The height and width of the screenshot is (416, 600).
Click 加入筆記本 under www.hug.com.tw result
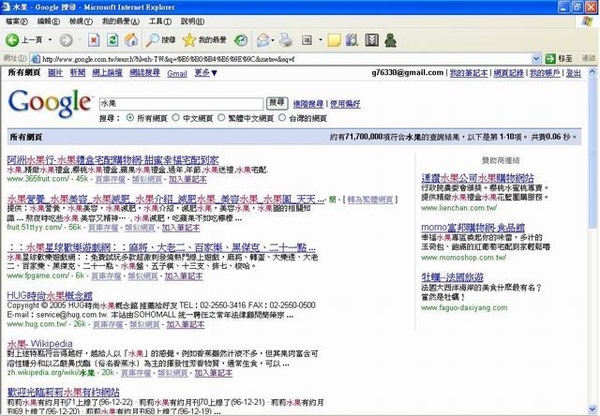pos(185,325)
